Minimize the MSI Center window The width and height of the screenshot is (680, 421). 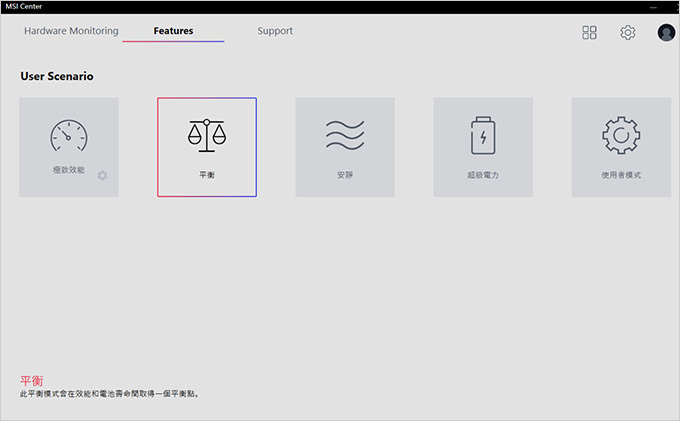click(653, 7)
